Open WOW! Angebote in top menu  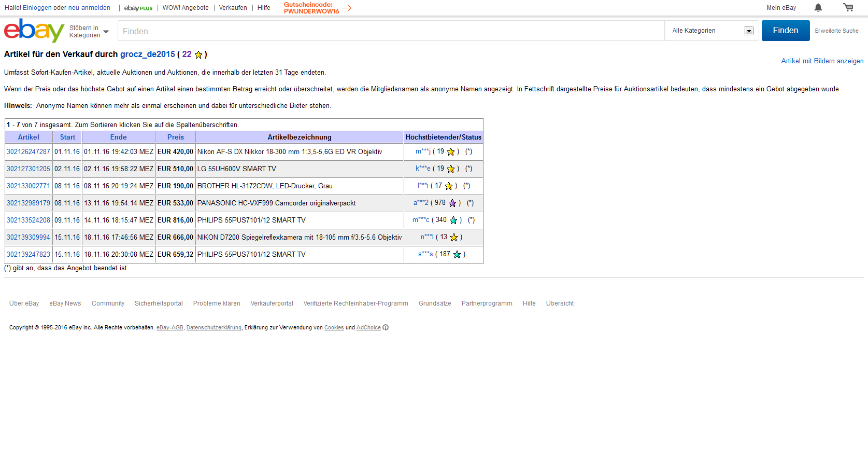point(186,8)
